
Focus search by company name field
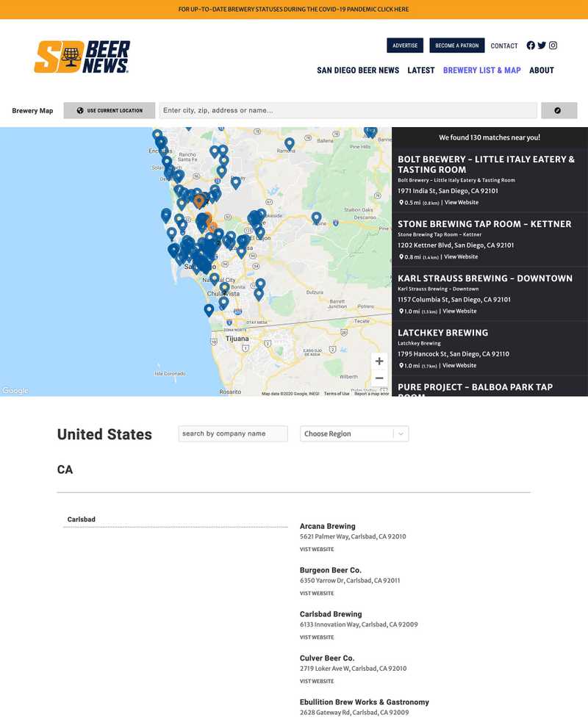[233, 434]
